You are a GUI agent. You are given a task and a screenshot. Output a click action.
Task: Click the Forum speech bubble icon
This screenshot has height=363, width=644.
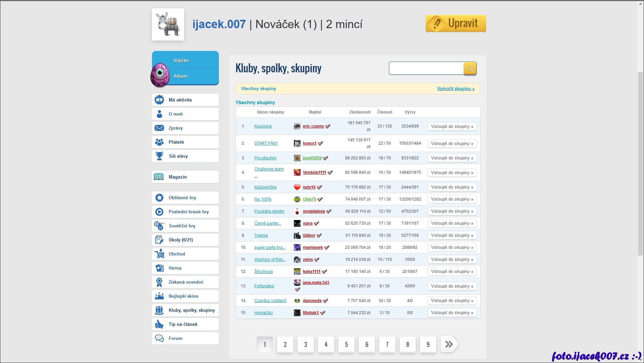click(x=159, y=338)
